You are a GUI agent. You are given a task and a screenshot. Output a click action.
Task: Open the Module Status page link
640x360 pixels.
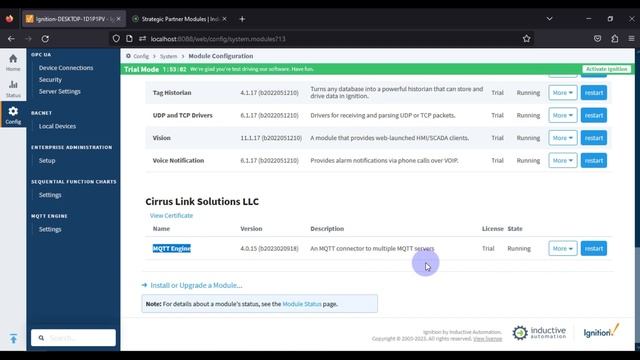point(302,304)
